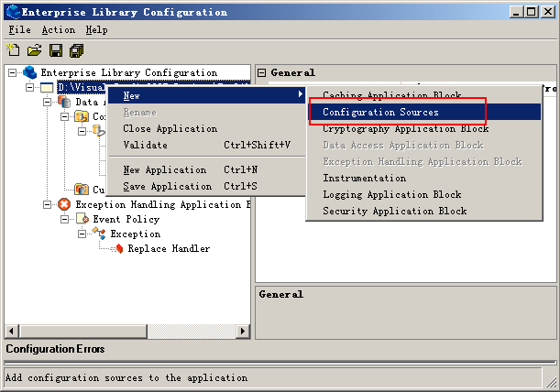Screen dimensions: 560x392
Task: Click the Save All toolbar icon
Action: click(76, 49)
